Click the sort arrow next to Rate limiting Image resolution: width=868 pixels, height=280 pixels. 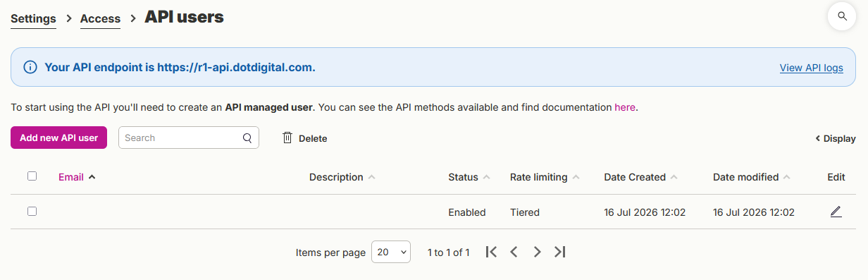576,177
